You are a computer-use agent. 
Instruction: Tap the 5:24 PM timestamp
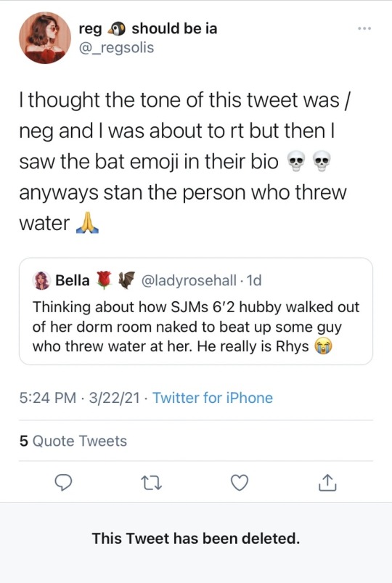click(x=48, y=398)
